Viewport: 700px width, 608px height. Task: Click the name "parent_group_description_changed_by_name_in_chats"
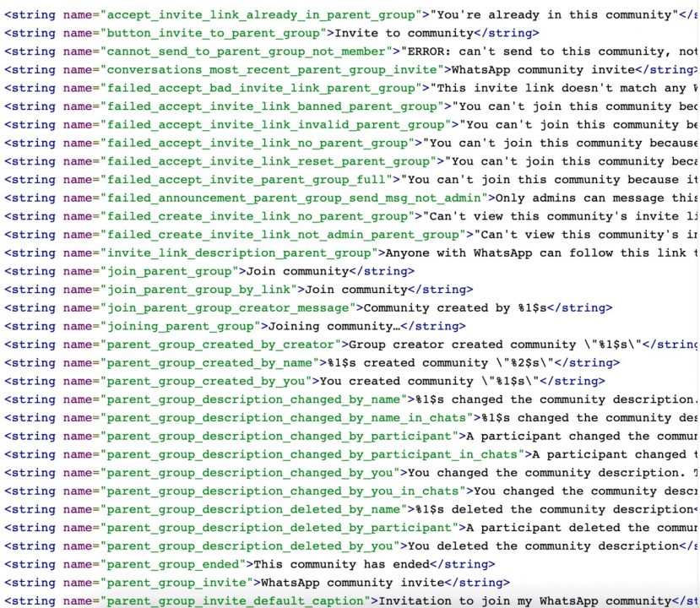[x=287, y=418]
